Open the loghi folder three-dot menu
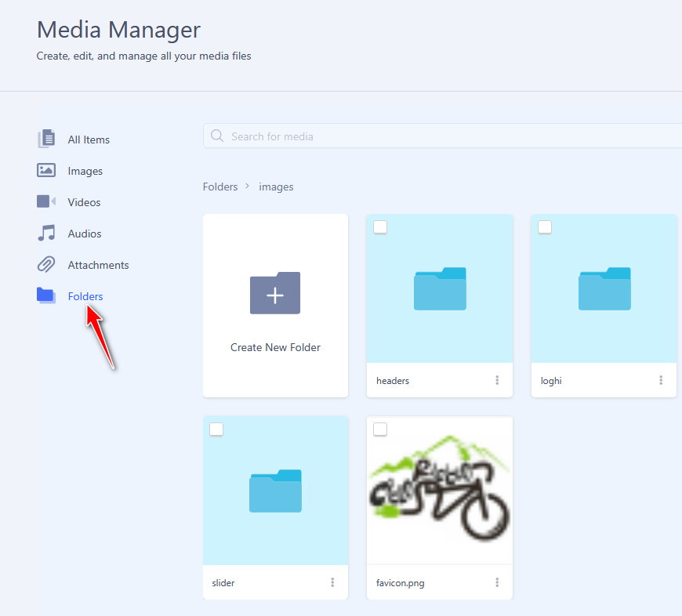Image resolution: width=682 pixels, height=616 pixels. 661,380
